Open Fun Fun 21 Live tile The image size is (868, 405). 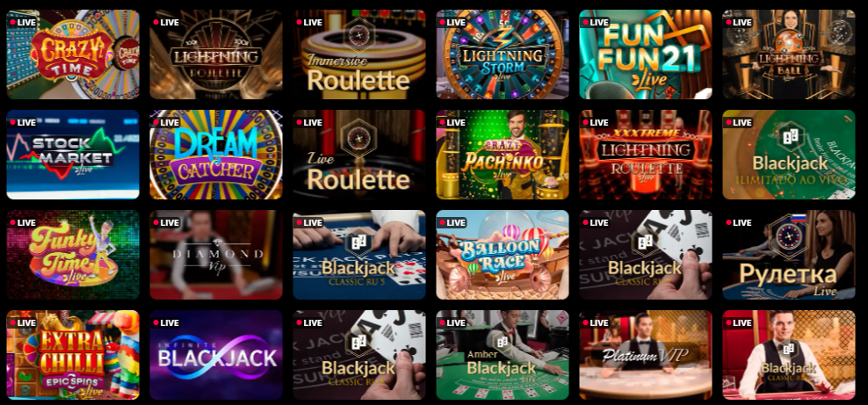point(646,54)
